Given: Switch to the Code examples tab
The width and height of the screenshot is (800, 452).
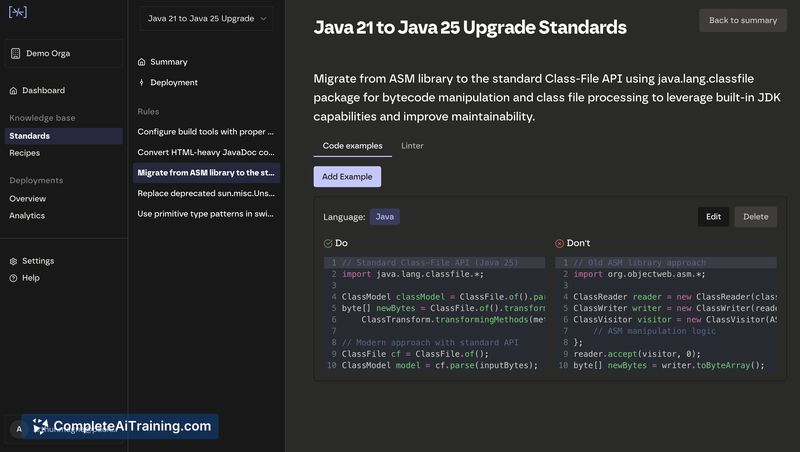Looking at the screenshot, I should (353, 146).
